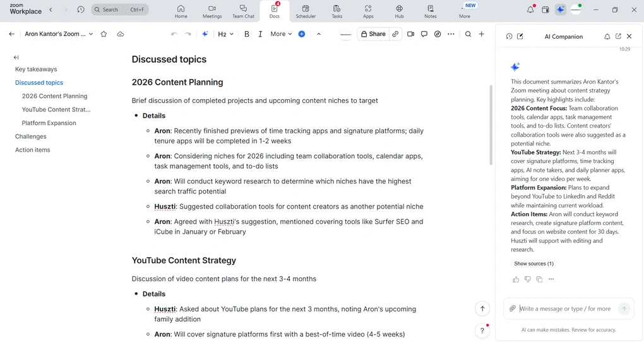644x342 pixels.
Task: Thumbs down the AI summary
Action: pyautogui.click(x=528, y=279)
